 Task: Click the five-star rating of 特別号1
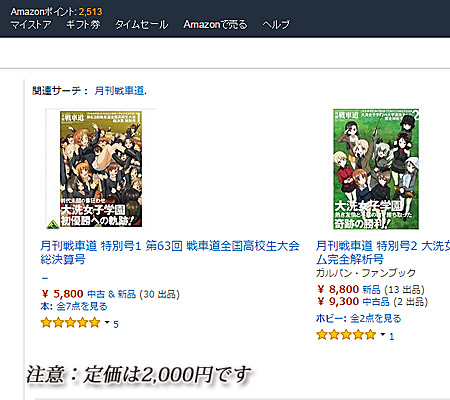(70, 323)
